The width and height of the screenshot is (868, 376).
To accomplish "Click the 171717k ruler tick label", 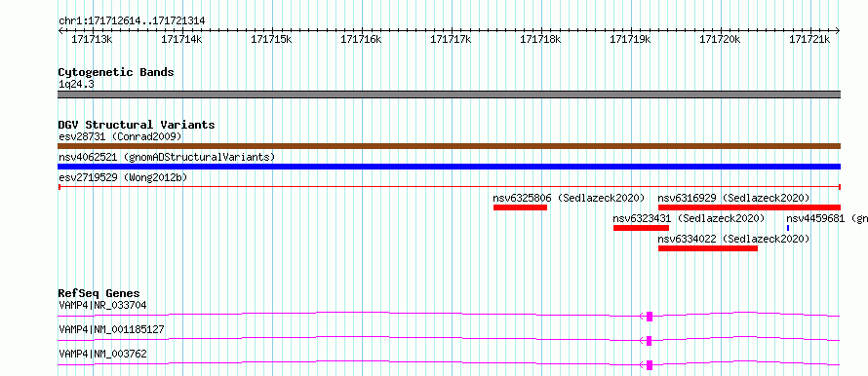I will point(452,39).
